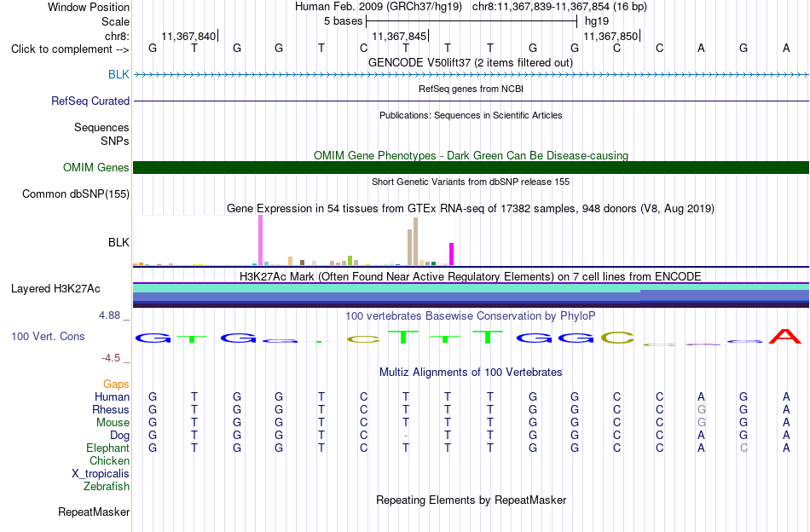Click the olive C before the red A logo

pyautogui.click(x=616, y=338)
